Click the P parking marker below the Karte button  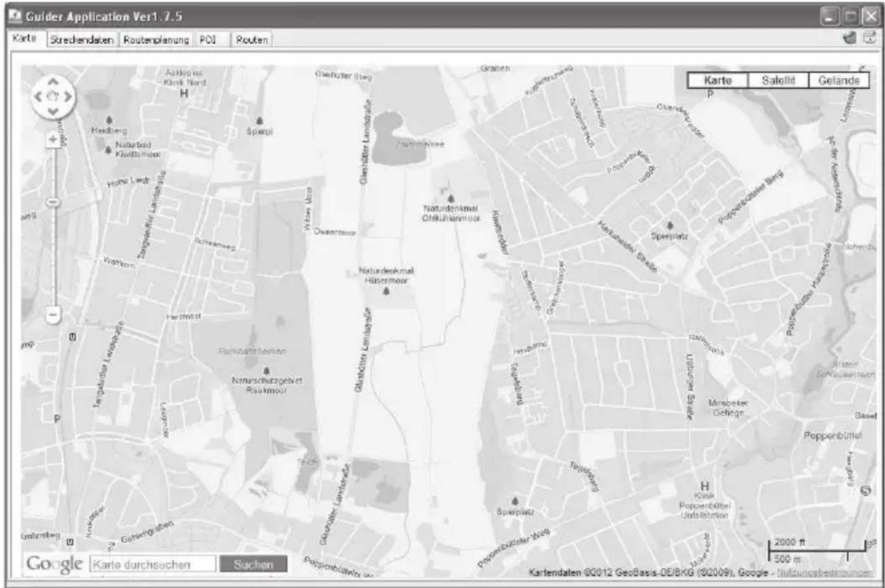[x=710, y=94]
